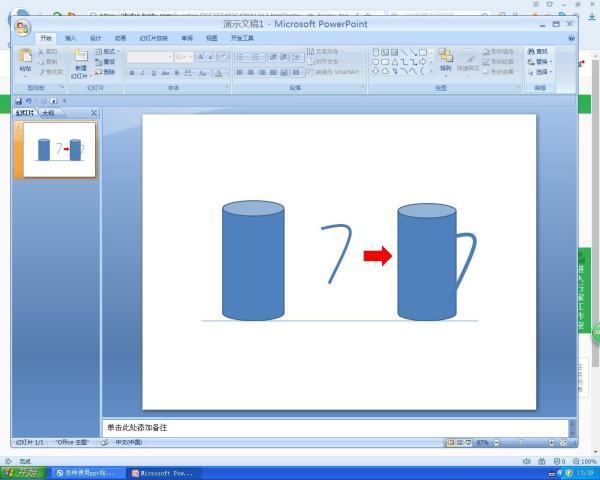The height and width of the screenshot is (480, 600).
Task: Click the New Slide (新建幻灯片) icon
Action: [x=80, y=59]
